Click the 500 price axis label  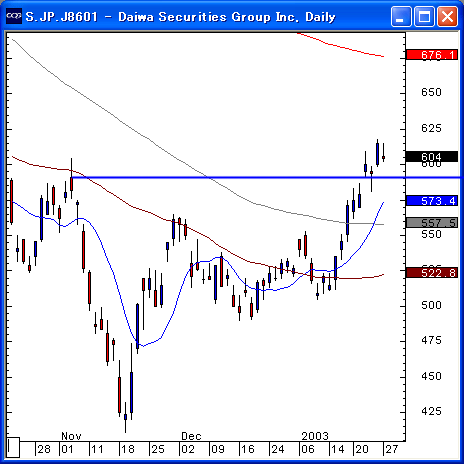coord(431,305)
